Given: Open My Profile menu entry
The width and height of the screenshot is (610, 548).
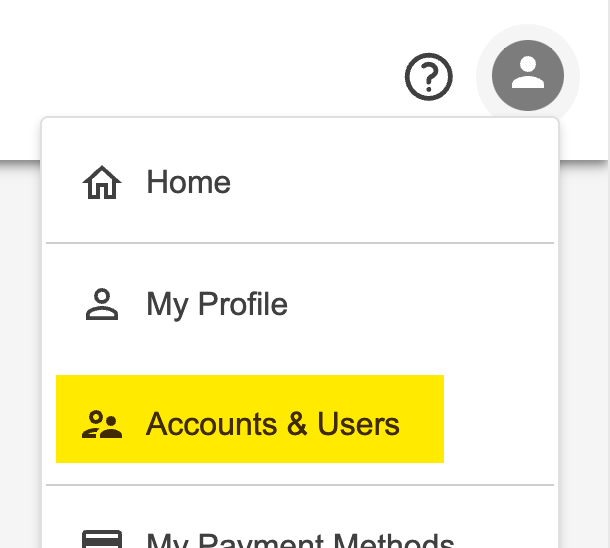Looking at the screenshot, I should pyautogui.click(x=300, y=304).
